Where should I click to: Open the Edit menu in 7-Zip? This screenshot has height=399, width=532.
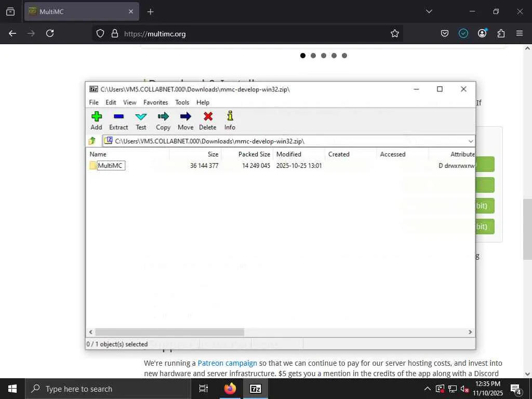coord(111,102)
